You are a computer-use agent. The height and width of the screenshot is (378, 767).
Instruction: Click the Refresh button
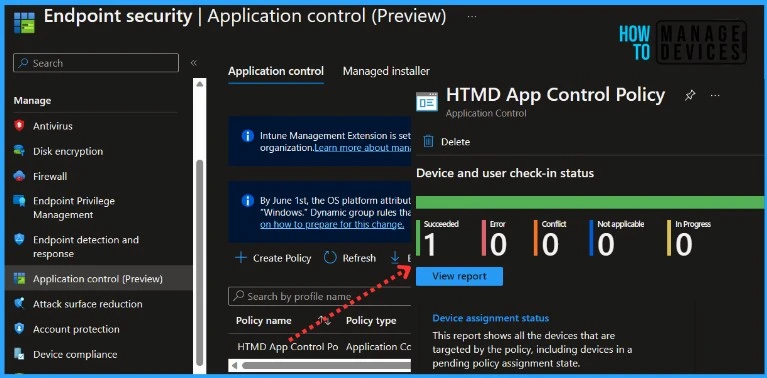click(350, 258)
